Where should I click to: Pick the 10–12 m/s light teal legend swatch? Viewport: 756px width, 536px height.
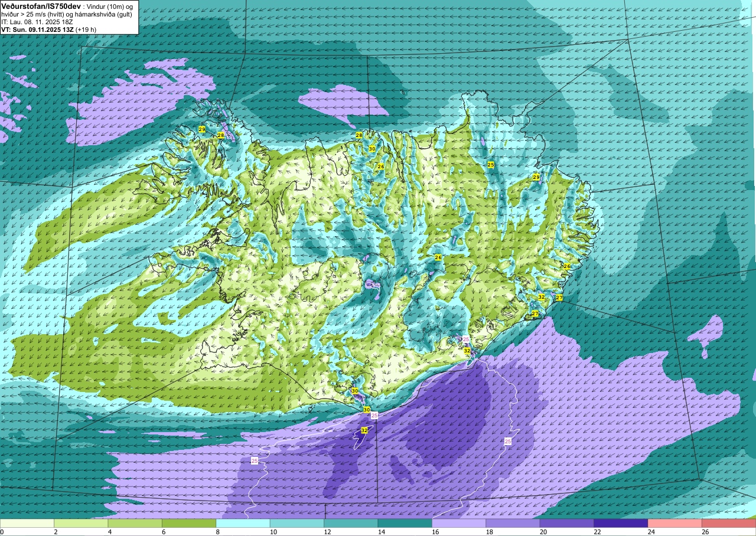[297, 523]
